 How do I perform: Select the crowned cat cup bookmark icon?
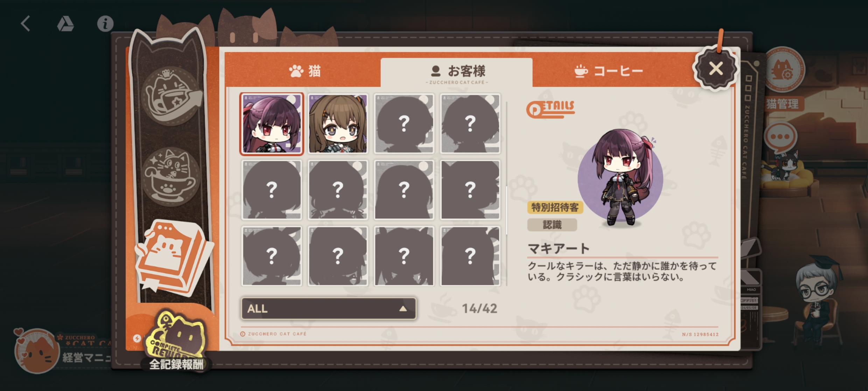pyautogui.click(x=171, y=95)
